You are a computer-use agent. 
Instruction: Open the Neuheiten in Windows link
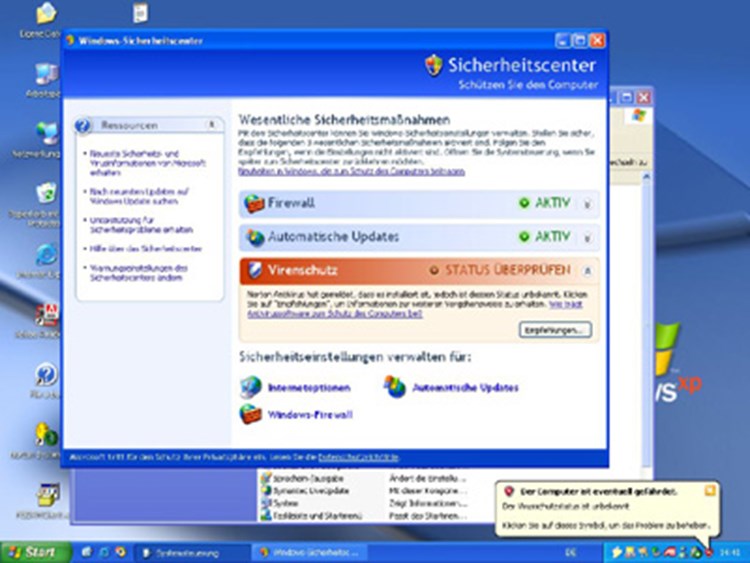(x=352, y=171)
